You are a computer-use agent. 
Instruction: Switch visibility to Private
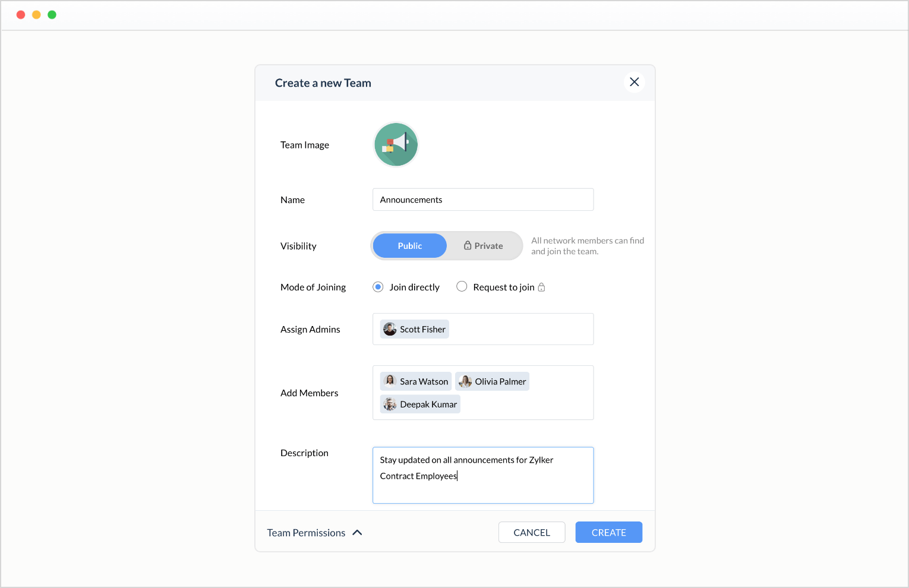pyautogui.click(x=484, y=246)
